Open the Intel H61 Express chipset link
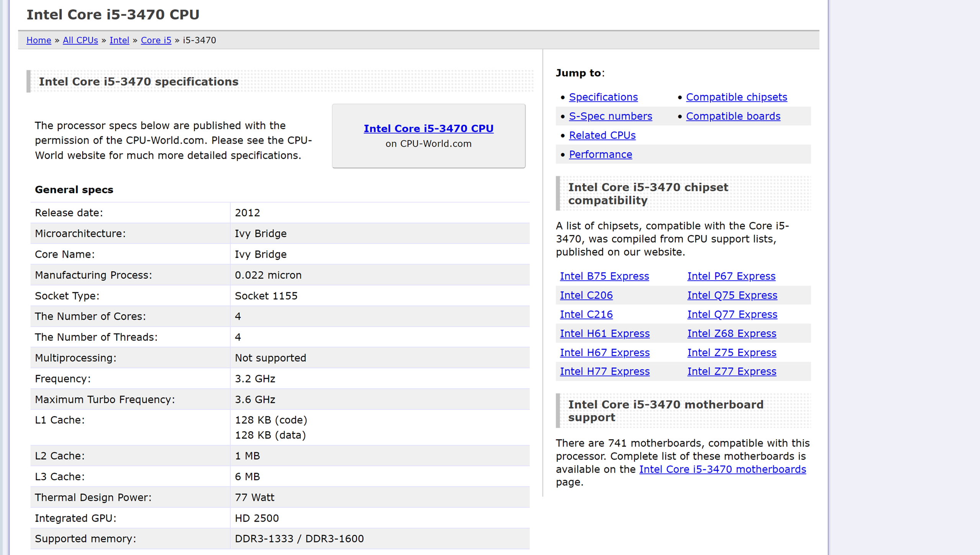This screenshot has width=980, height=555. click(605, 334)
